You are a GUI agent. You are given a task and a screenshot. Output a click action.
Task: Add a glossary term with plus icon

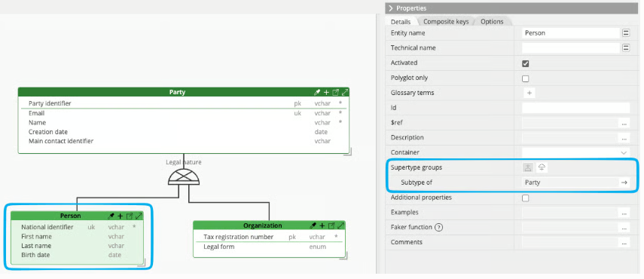coord(530,93)
